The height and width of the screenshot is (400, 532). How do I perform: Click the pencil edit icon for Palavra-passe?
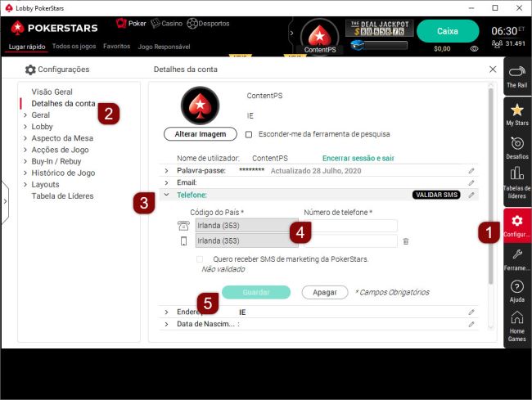tap(471, 171)
